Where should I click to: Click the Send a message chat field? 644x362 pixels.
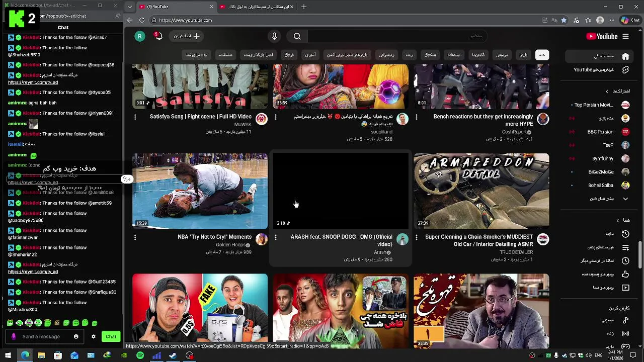[x=45, y=337]
